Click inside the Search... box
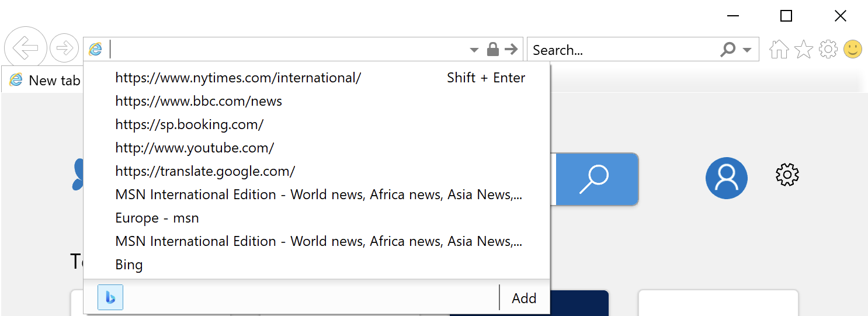This screenshot has width=868, height=316. (623, 50)
